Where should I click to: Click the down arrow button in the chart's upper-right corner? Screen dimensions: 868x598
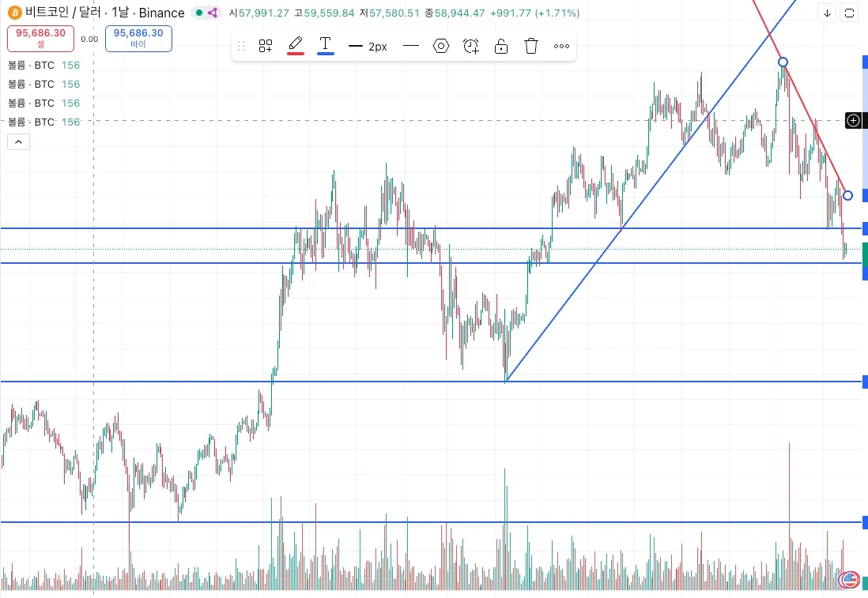click(827, 13)
